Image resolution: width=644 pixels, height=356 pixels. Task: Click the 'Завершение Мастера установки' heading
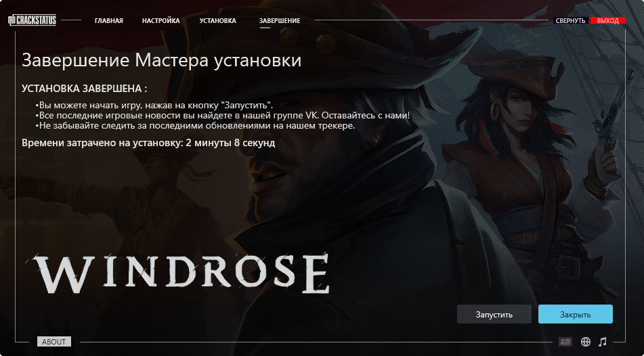(161, 60)
